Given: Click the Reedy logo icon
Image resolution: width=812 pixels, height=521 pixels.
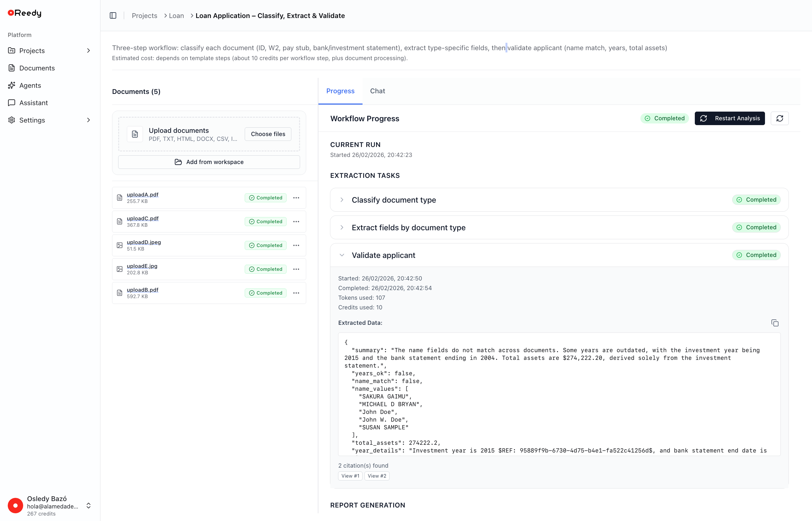Looking at the screenshot, I should click(x=11, y=13).
